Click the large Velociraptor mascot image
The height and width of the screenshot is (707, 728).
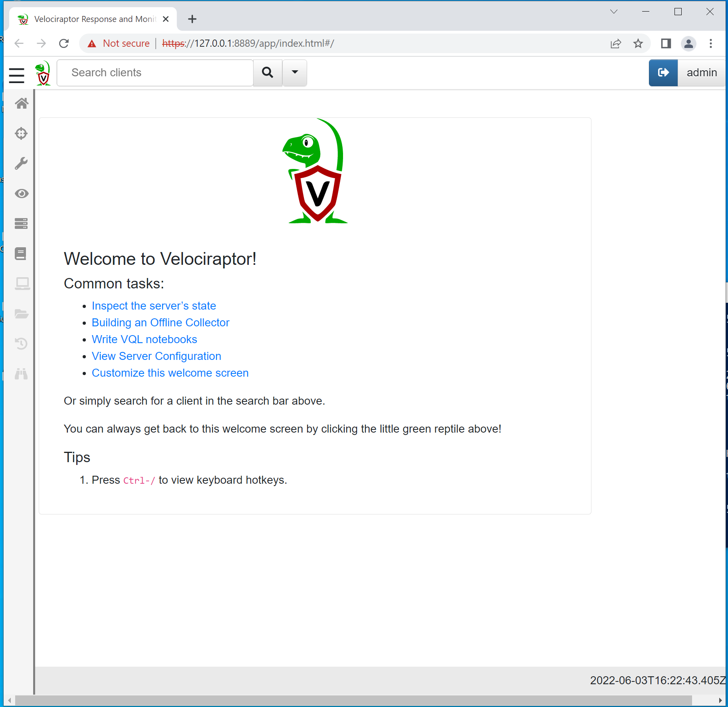[315, 171]
